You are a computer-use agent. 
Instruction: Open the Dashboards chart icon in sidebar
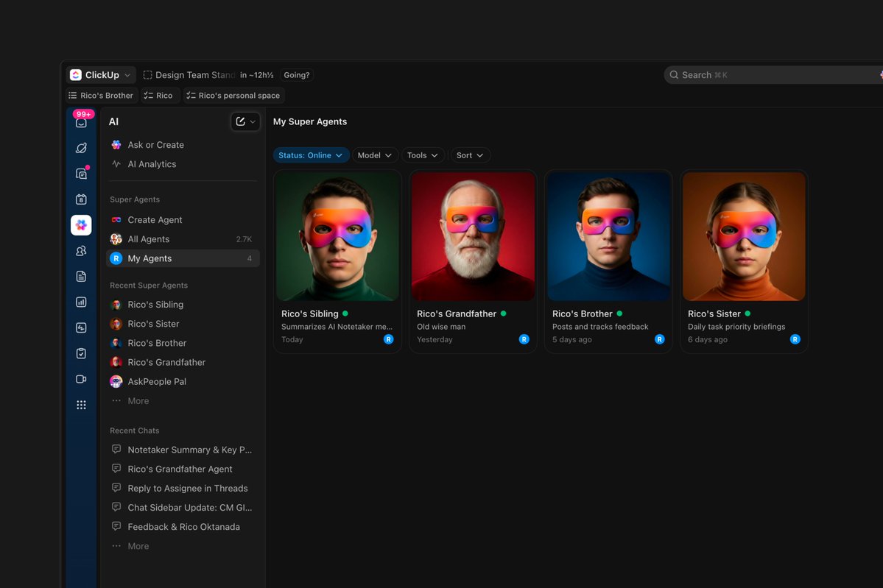81,302
